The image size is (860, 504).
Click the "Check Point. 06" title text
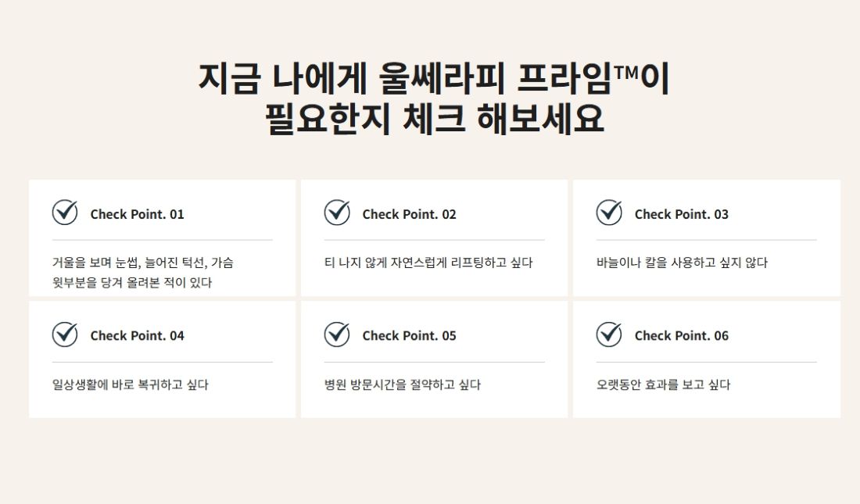click(681, 336)
